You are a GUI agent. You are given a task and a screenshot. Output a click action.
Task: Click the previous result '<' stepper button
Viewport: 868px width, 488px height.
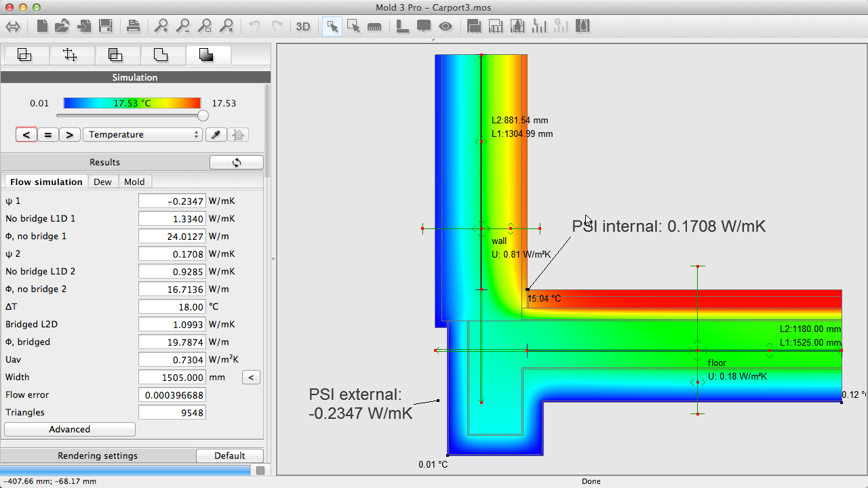coord(26,134)
